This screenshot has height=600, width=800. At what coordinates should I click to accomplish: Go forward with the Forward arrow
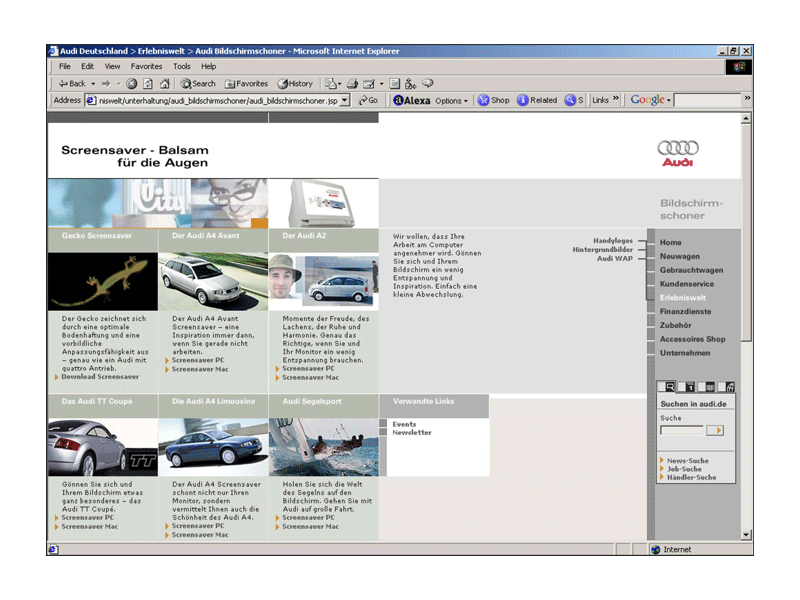[x=106, y=84]
